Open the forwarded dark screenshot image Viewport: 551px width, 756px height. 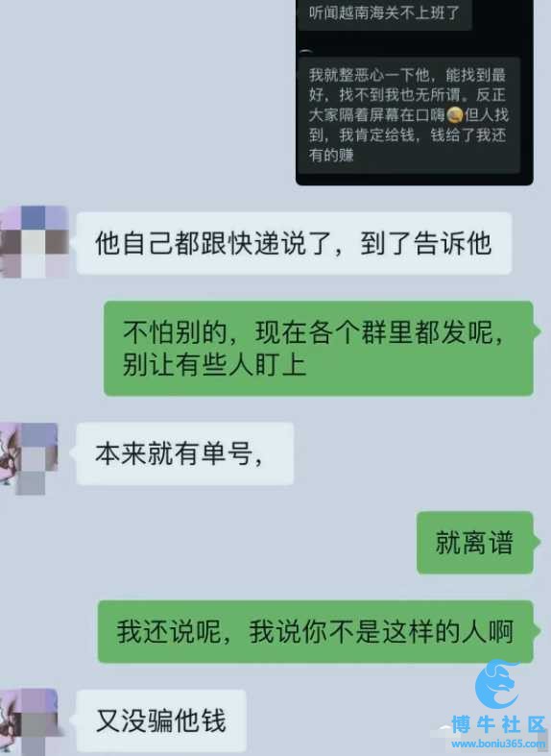click(415, 92)
